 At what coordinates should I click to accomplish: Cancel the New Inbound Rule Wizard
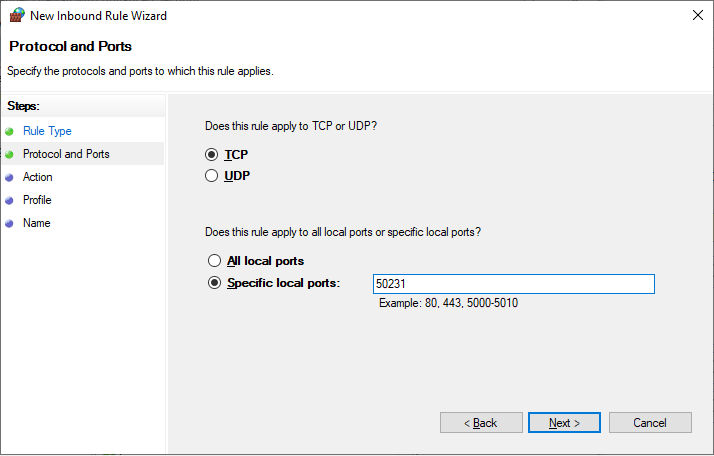(x=650, y=423)
